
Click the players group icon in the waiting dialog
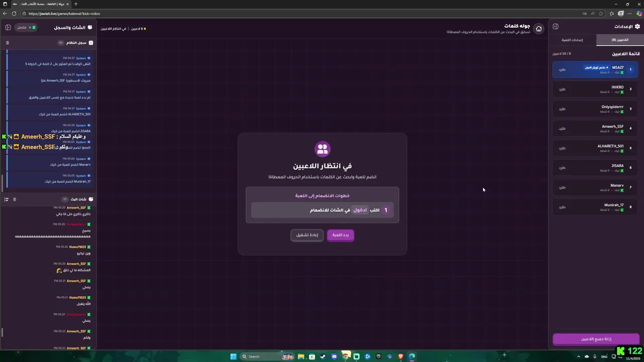323,149
